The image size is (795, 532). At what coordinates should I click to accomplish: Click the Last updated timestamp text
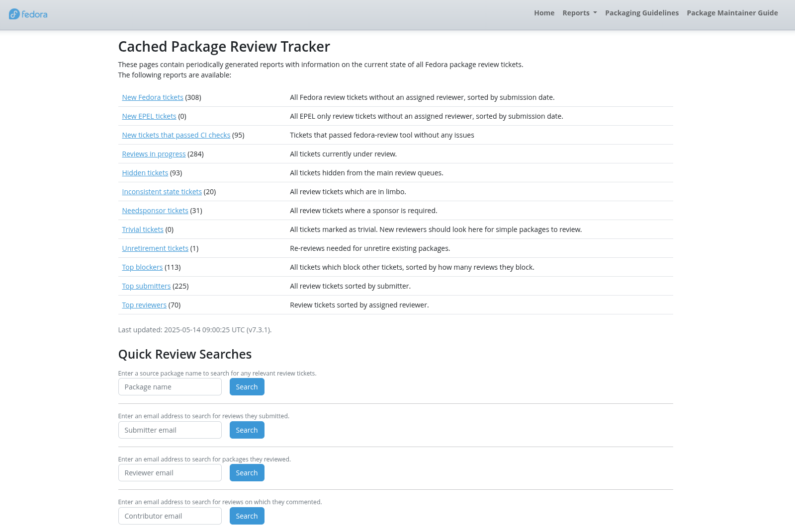click(195, 330)
